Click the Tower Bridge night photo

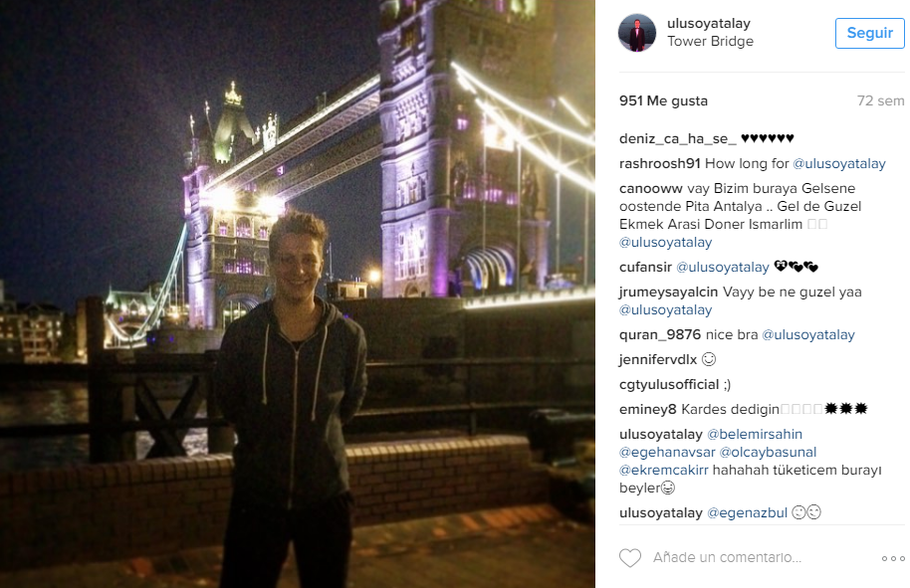tap(297, 294)
